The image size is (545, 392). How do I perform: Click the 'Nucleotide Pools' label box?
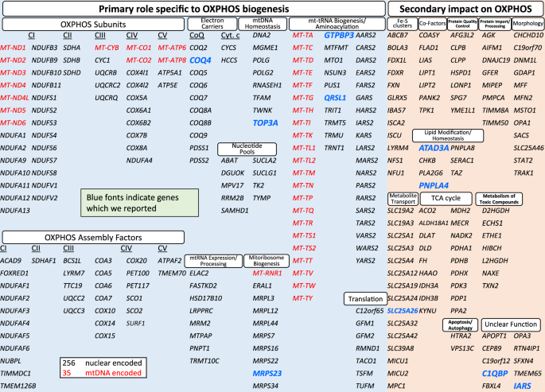click(x=247, y=149)
